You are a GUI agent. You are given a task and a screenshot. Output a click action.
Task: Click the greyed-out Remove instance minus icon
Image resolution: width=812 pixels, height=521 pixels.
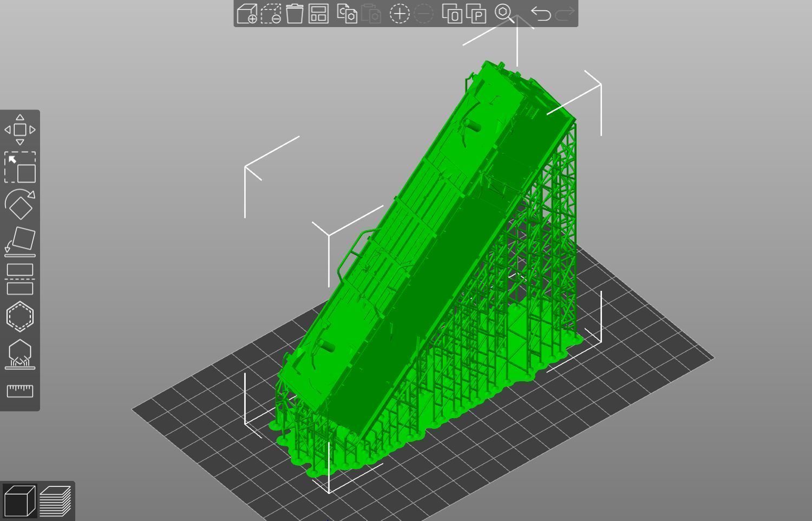(423, 14)
